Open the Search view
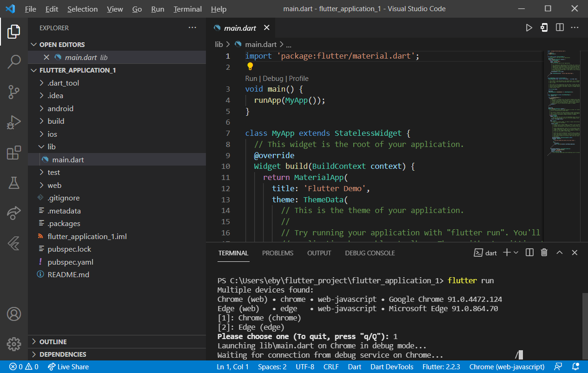 14,61
